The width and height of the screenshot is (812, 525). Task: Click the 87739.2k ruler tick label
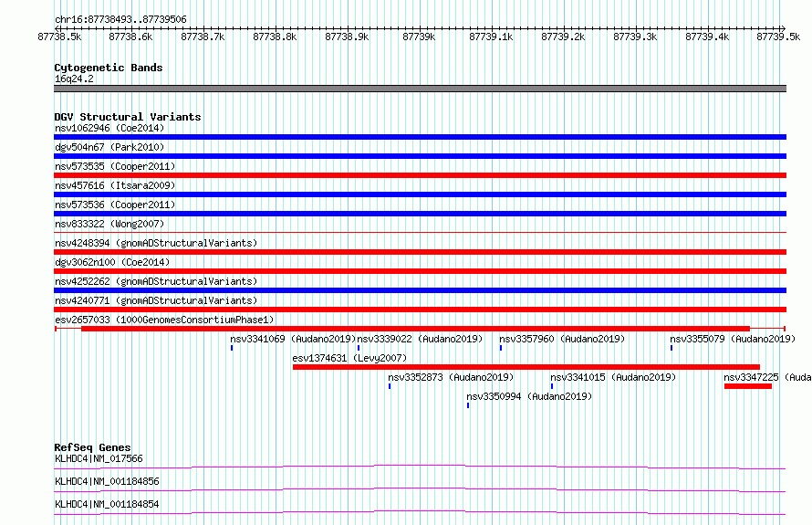[x=563, y=37]
